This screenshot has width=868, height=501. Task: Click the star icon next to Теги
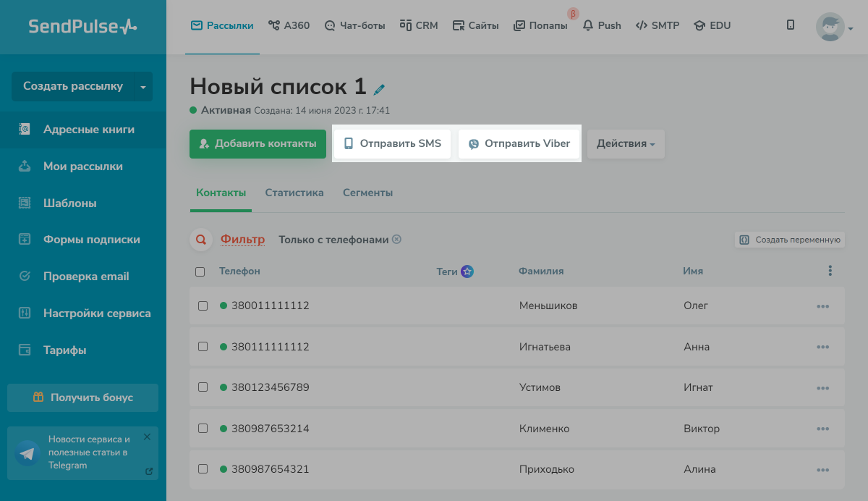click(467, 271)
